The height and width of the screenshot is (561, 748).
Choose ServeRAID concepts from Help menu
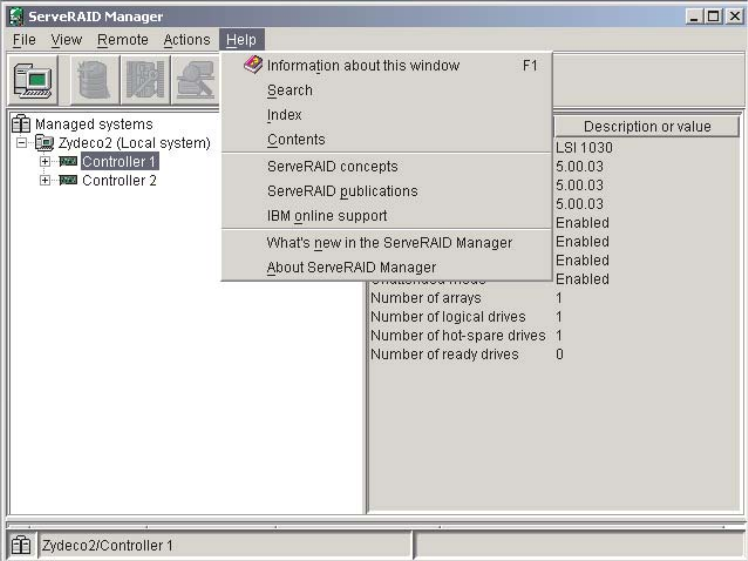332,166
